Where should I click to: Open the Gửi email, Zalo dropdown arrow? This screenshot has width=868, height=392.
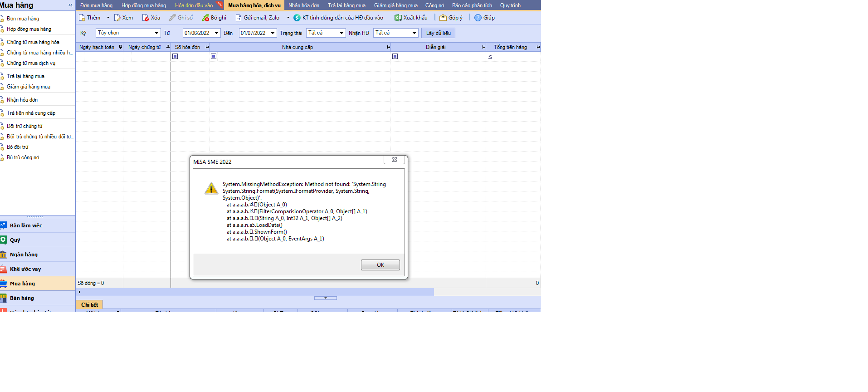click(288, 18)
